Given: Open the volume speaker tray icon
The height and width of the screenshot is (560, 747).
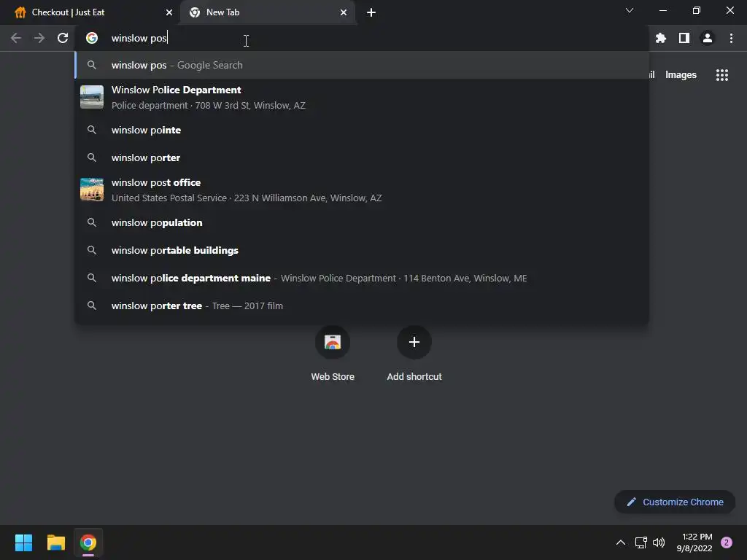Looking at the screenshot, I should point(659,542).
